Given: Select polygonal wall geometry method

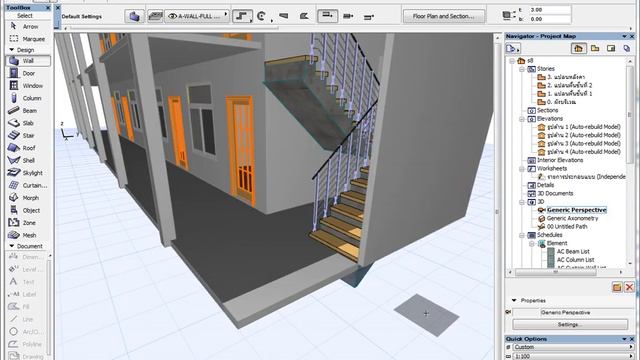Looking at the screenshot, I should pos(304,16).
